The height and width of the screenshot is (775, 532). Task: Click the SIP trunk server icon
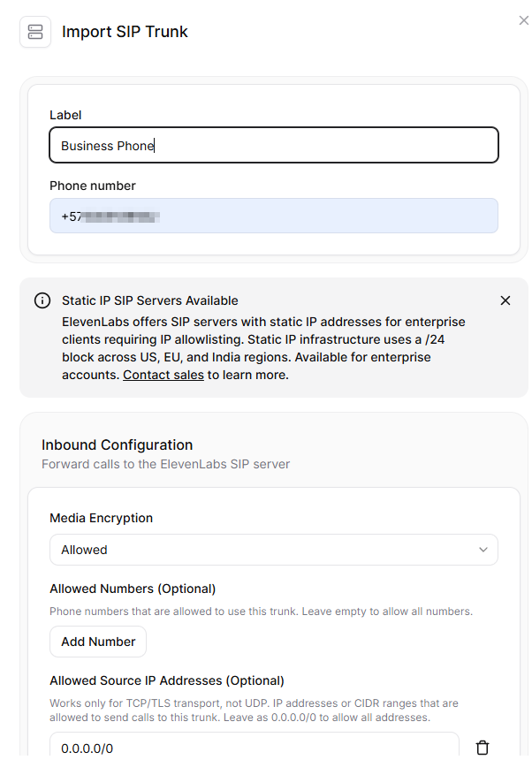(35, 32)
